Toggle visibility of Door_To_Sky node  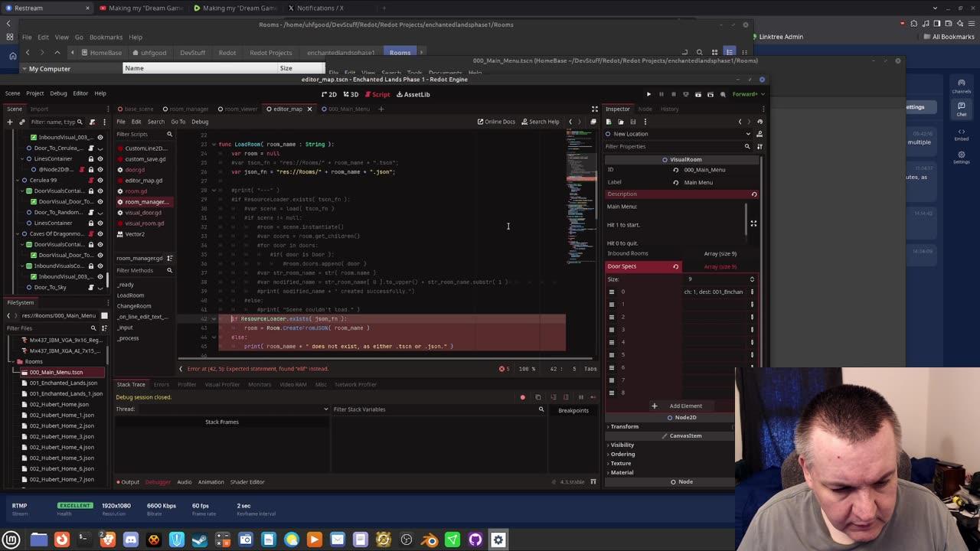point(100,287)
